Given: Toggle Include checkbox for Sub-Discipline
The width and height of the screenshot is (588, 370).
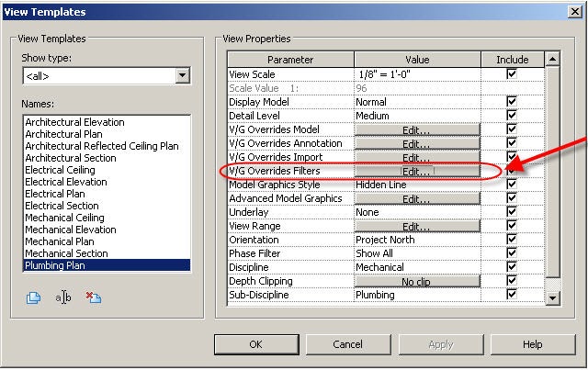Looking at the screenshot, I should 512,295.
